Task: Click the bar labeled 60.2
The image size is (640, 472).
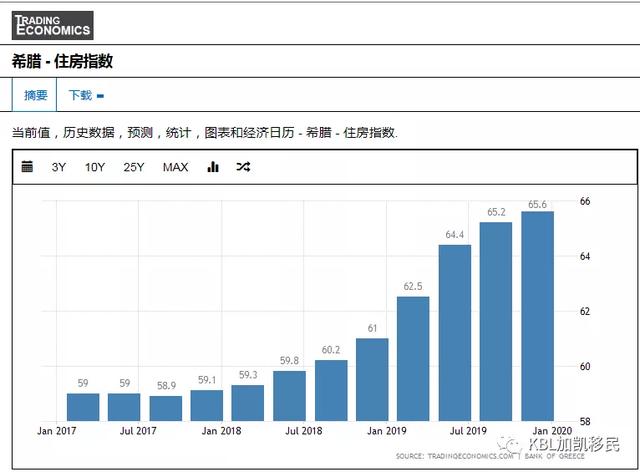Action: tap(331, 390)
